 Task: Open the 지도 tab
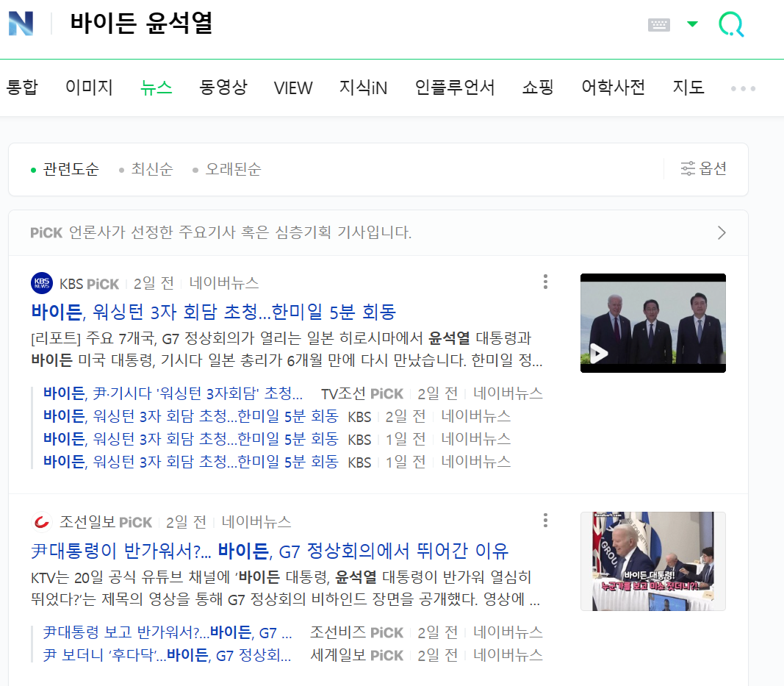(688, 87)
